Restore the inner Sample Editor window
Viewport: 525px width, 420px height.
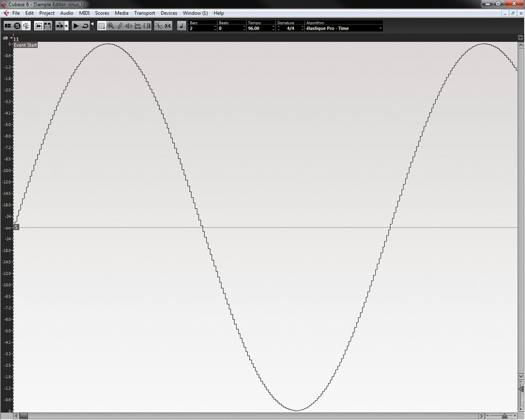point(513,13)
